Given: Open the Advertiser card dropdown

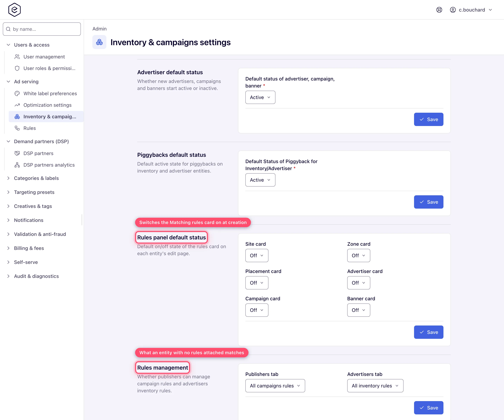Looking at the screenshot, I should [x=359, y=283].
